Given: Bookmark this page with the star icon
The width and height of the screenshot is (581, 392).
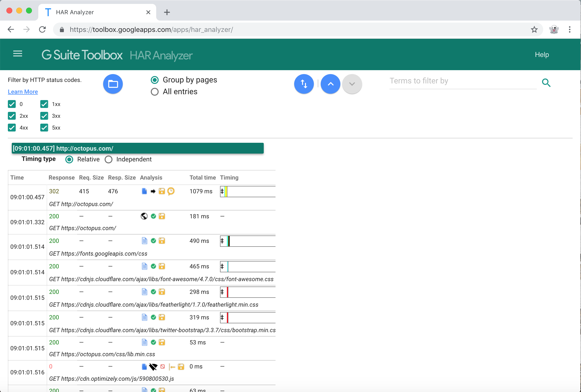Looking at the screenshot, I should [534, 29].
